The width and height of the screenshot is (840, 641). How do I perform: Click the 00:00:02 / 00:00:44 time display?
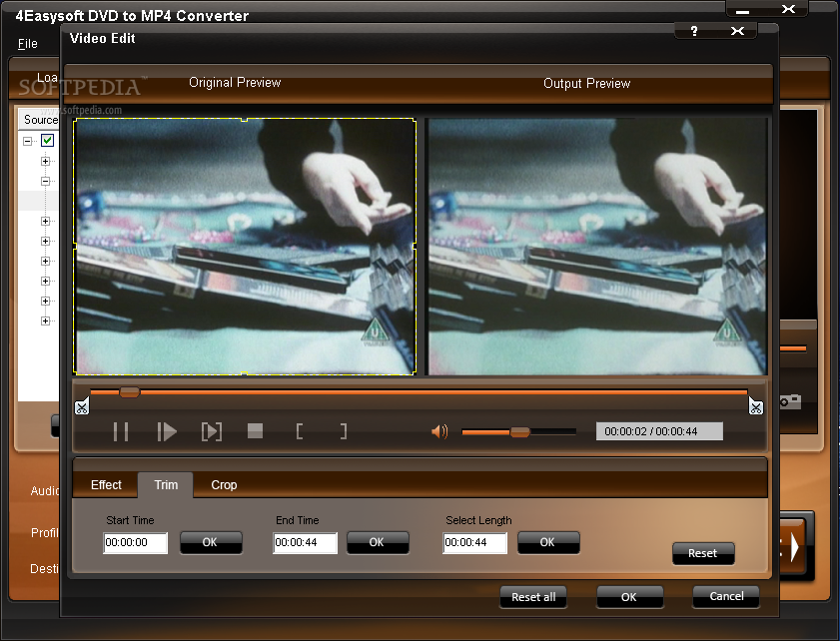coord(659,431)
